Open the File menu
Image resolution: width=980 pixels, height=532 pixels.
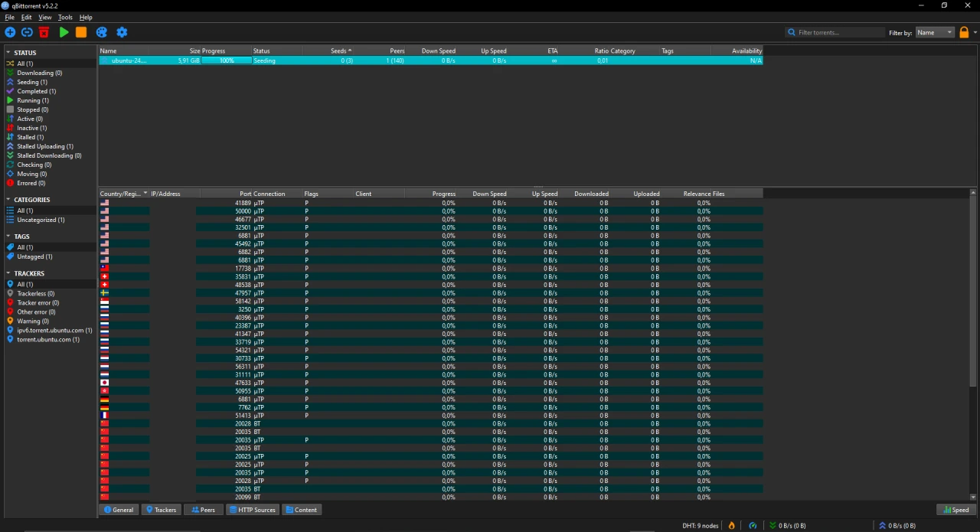pos(10,17)
